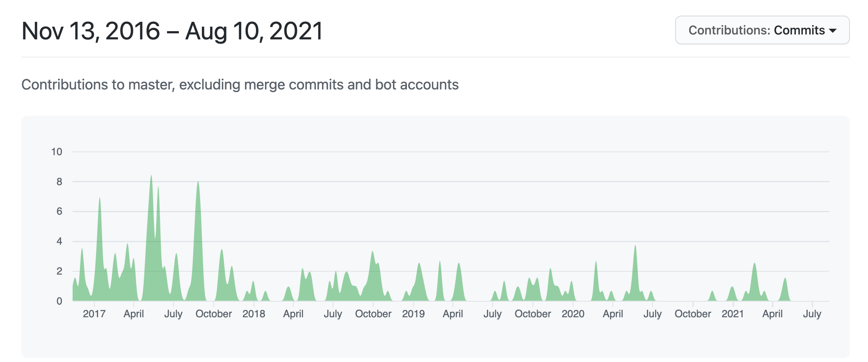Click the text "Contributions to master, excluding merge commits and bot accounts"

click(x=240, y=85)
